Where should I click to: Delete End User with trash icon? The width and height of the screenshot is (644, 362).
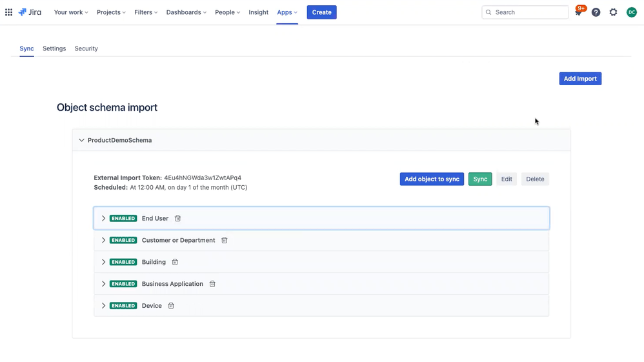pos(177,218)
